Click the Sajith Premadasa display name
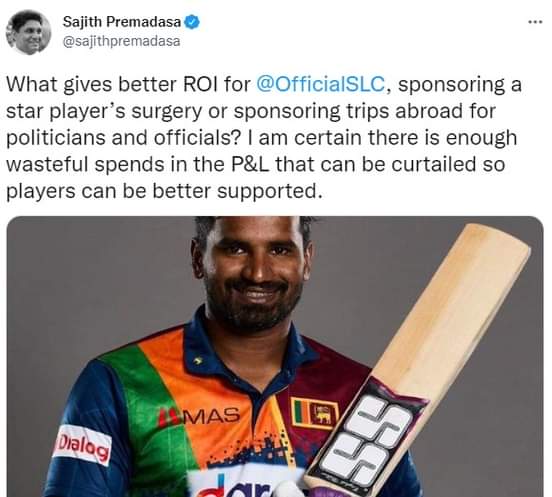Screen dimensions: 552x497 pos(122,22)
